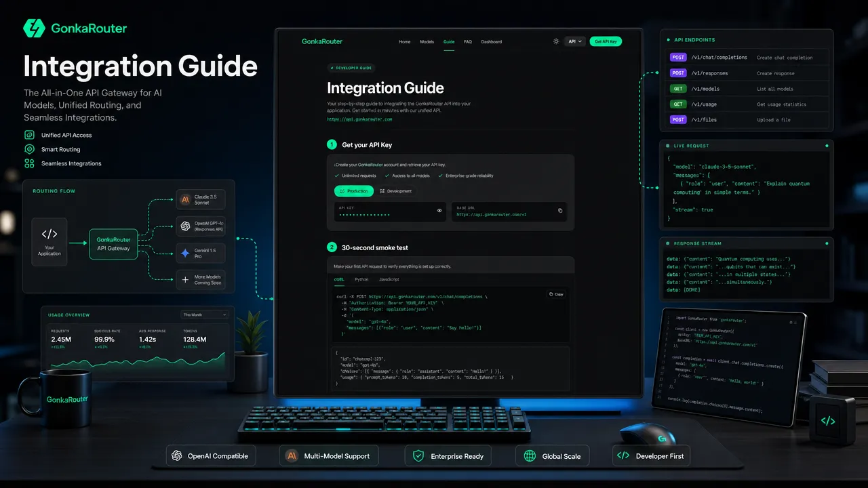Click the Get API Key button
The height and width of the screenshot is (488, 868).
click(606, 41)
